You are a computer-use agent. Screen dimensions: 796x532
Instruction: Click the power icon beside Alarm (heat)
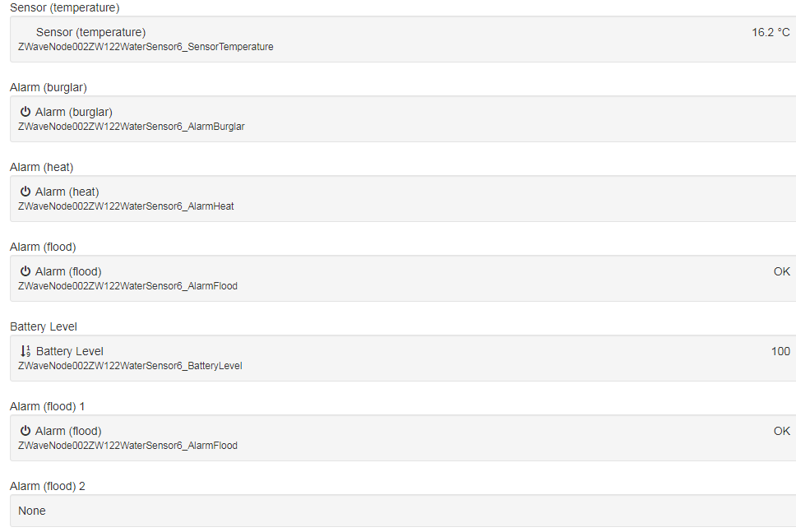[25, 192]
